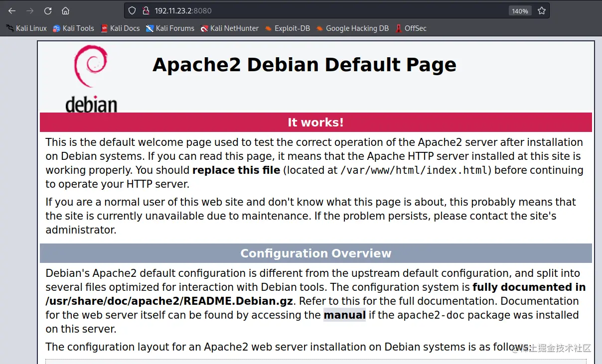Reload the current page
The width and height of the screenshot is (602, 364).
pos(47,10)
